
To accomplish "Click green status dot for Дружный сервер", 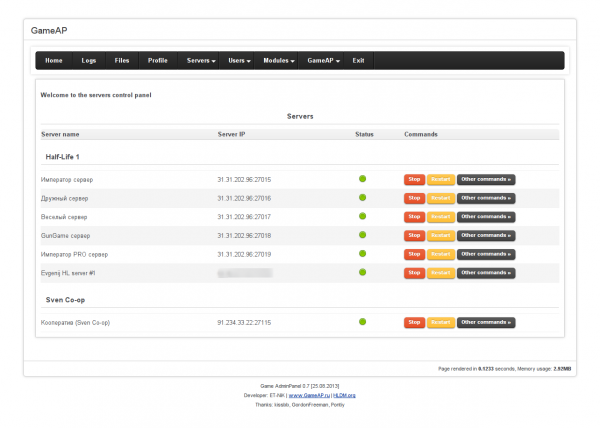I will pyautogui.click(x=362, y=197).
